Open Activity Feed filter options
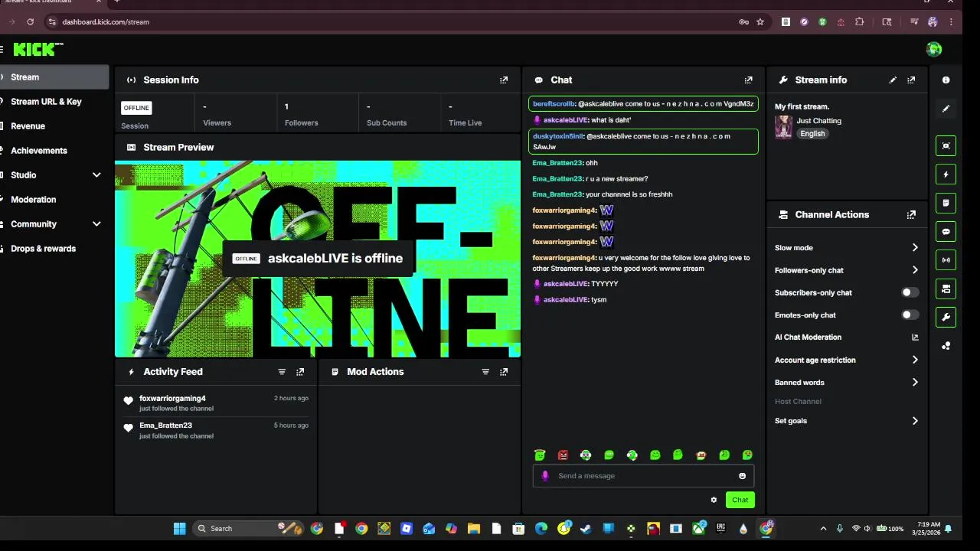The height and width of the screenshot is (551, 980). pos(282,372)
